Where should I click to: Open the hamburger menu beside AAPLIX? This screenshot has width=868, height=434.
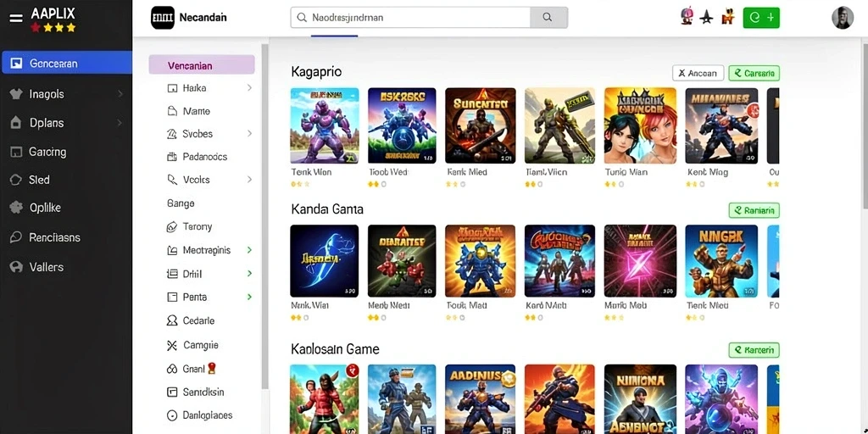pos(16,18)
